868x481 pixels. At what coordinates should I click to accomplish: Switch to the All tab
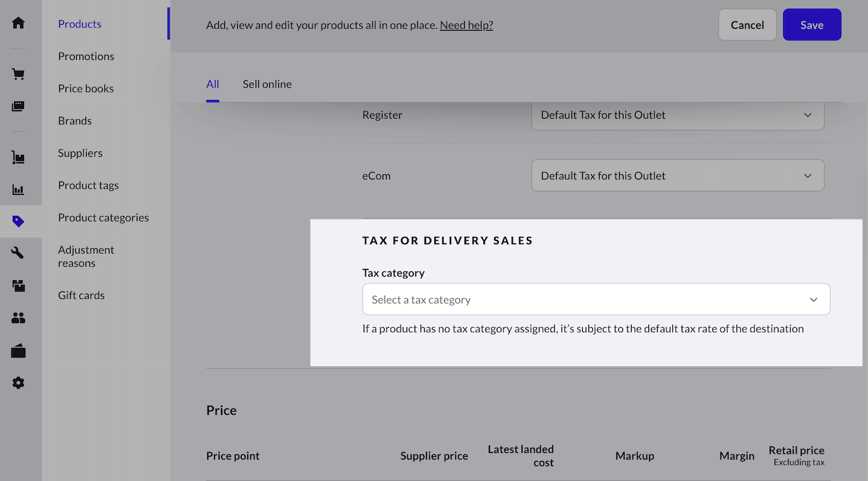(x=212, y=84)
